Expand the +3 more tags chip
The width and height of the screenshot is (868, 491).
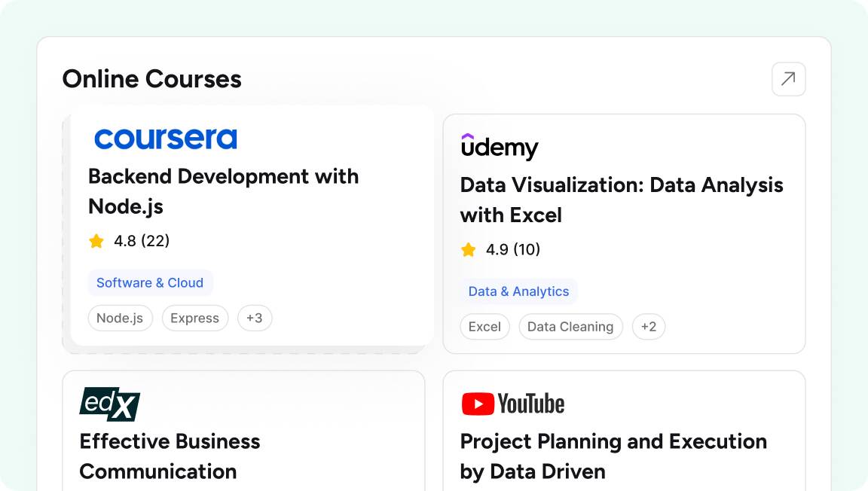click(x=255, y=319)
